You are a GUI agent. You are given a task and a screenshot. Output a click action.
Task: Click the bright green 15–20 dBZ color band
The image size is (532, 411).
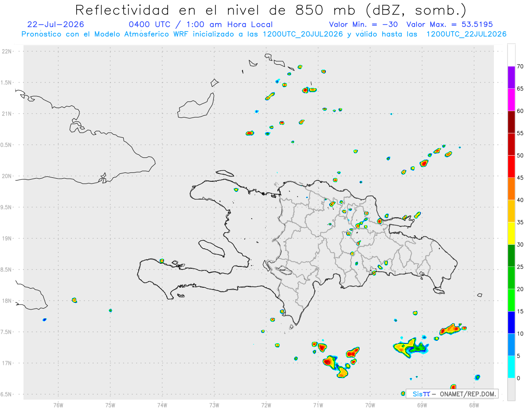511,300
